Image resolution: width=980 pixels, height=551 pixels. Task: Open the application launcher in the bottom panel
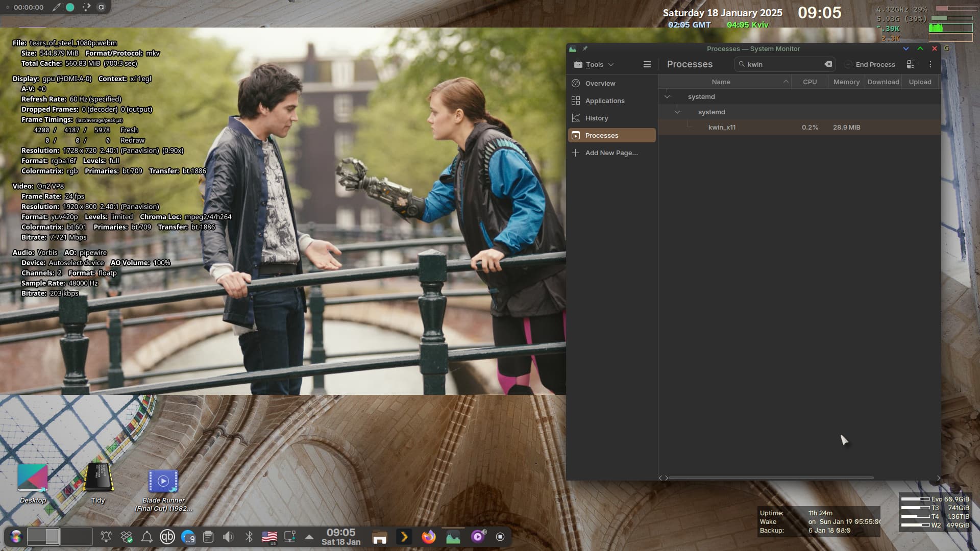(16, 537)
